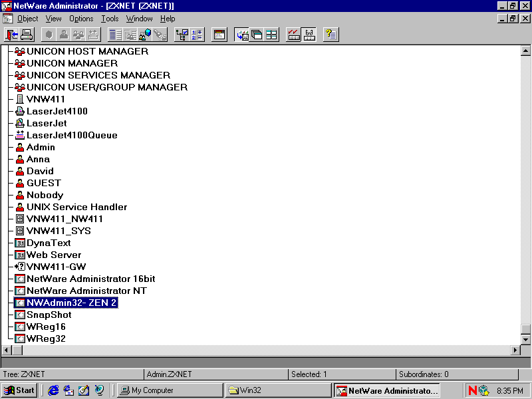Image resolution: width=532 pixels, height=399 pixels.
Task: Switch to My Computer taskbar button
Action: click(x=170, y=390)
